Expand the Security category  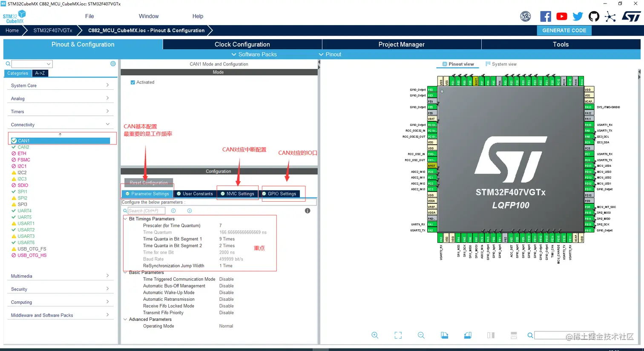pos(60,289)
